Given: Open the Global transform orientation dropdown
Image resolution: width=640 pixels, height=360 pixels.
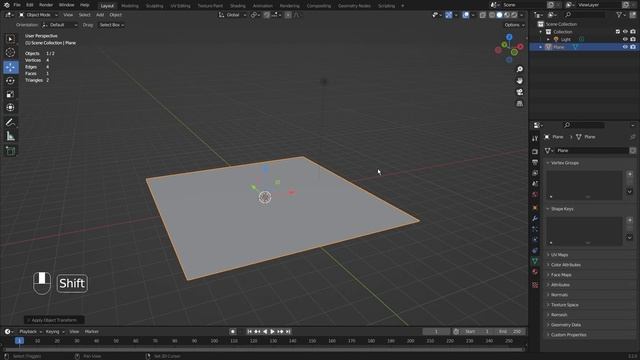Looking at the screenshot, I should coord(232,15).
